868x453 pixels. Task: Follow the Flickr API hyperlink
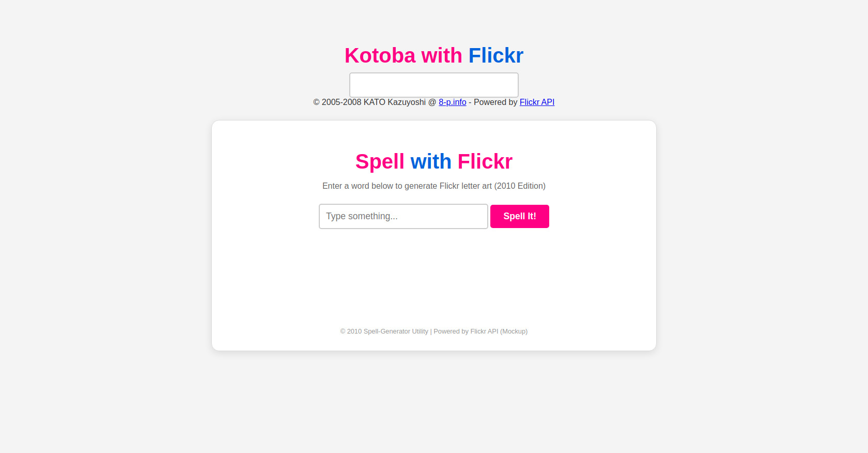(x=537, y=102)
